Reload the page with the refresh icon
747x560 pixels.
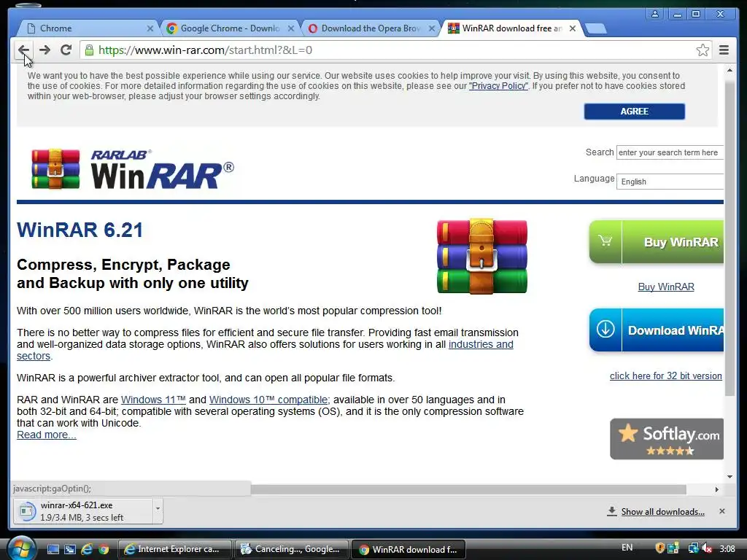[66, 50]
